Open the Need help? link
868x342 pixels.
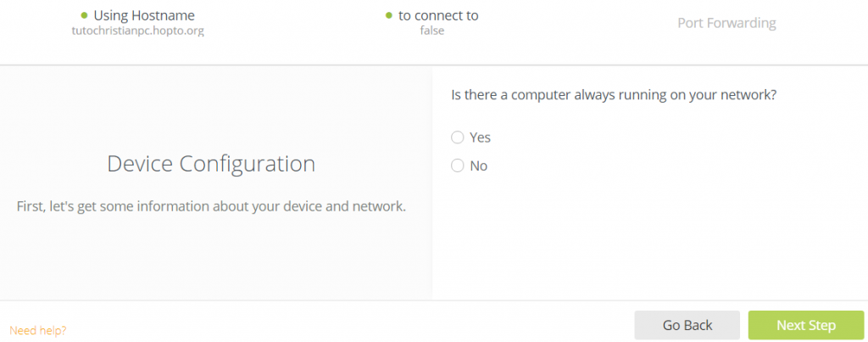coord(38,329)
